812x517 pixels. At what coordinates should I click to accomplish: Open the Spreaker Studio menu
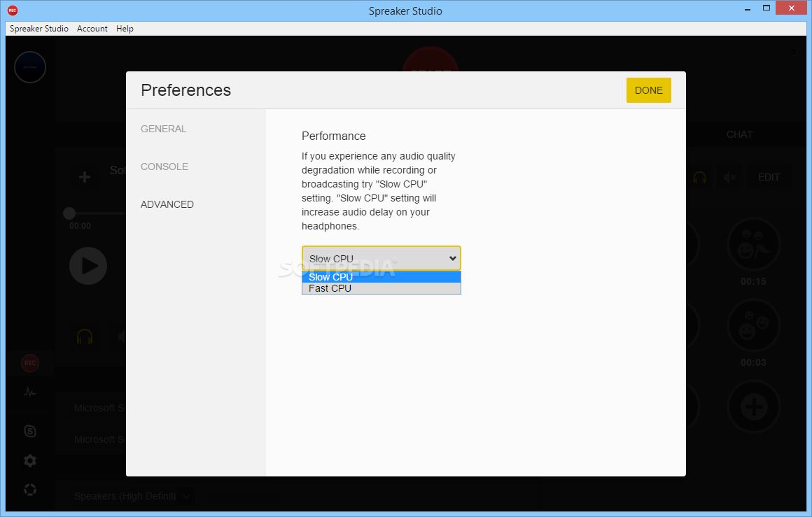click(x=38, y=29)
